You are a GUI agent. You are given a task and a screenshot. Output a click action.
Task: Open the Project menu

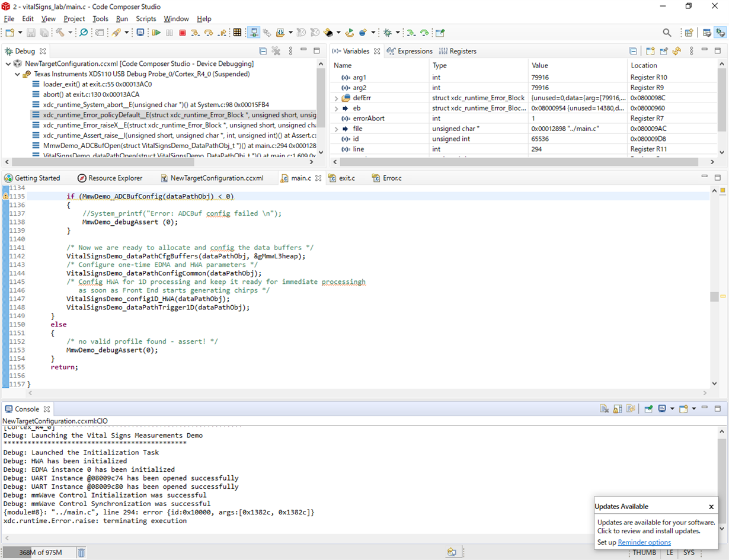74,19
